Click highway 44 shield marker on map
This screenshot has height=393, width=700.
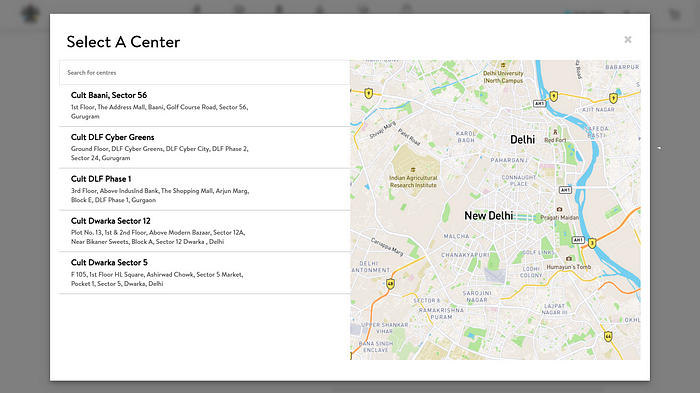(608, 336)
